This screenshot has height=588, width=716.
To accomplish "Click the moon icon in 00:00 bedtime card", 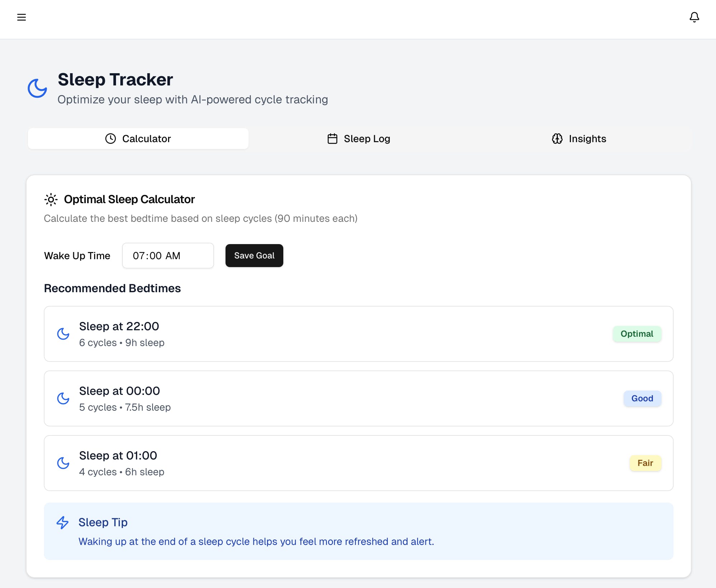I will (63, 398).
